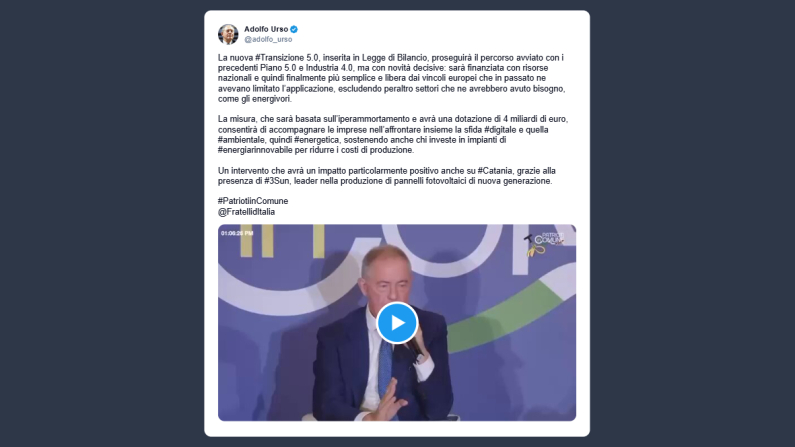
Task: Follow the #PatriotiinComune hashtag
Action: (x=253, y=201)
